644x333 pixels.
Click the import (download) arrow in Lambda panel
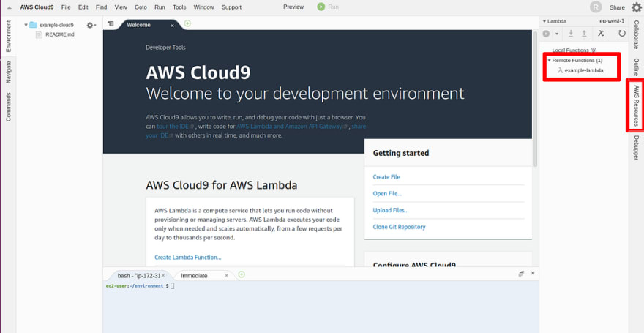pyautogui.click(x=571, y=34)
